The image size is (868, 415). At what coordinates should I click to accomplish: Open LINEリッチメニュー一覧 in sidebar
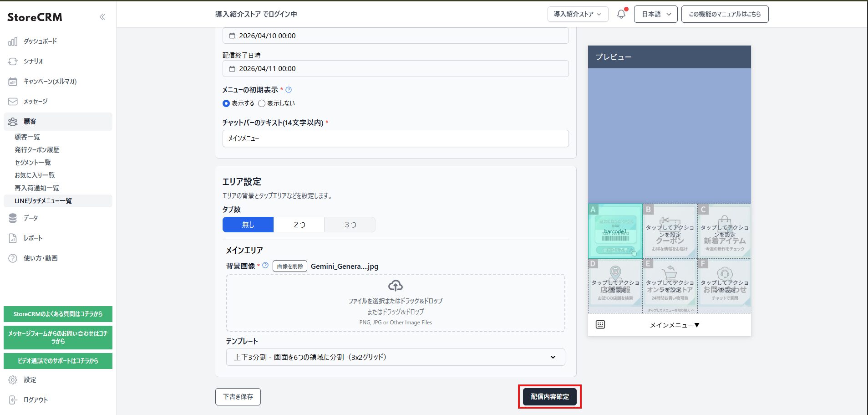tap(43, 201)
